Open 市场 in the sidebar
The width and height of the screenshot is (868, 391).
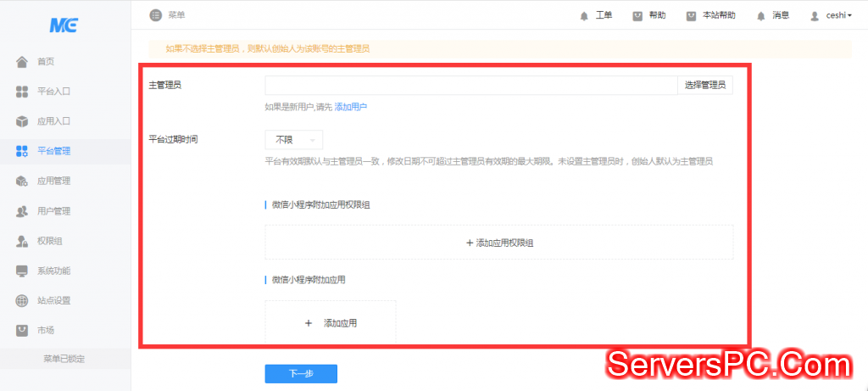click(x=65, y=331)
